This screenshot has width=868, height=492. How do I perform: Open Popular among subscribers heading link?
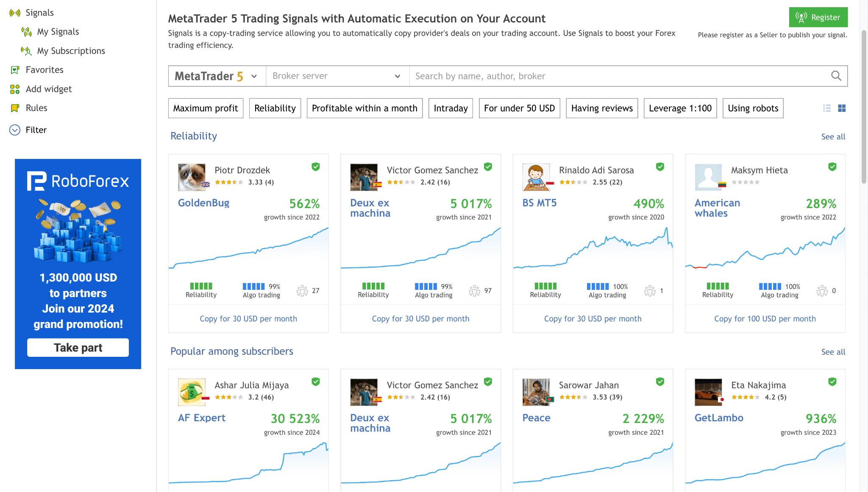pos(232,351)
